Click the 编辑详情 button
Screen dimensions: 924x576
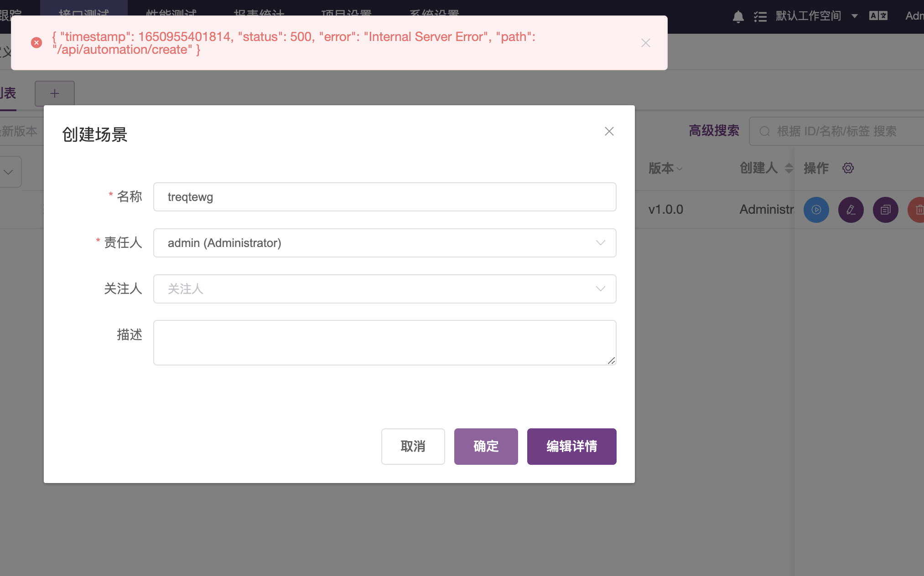click(571, 447)
